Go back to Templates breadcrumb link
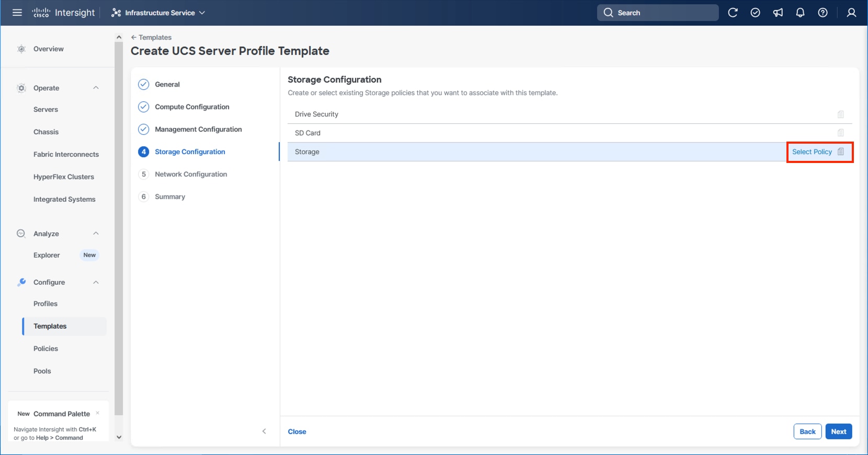This screenshot has height=455, width=868. pos(151,38)
